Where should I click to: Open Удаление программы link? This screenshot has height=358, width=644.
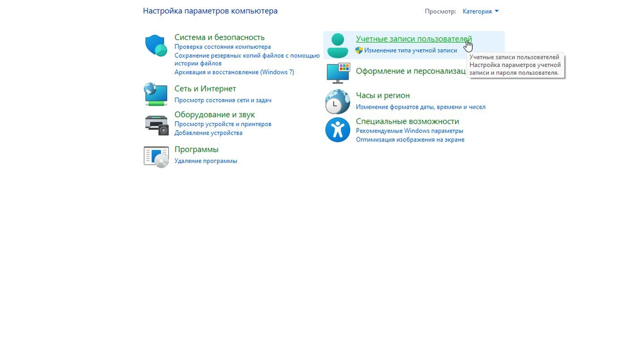pos(206,161)
